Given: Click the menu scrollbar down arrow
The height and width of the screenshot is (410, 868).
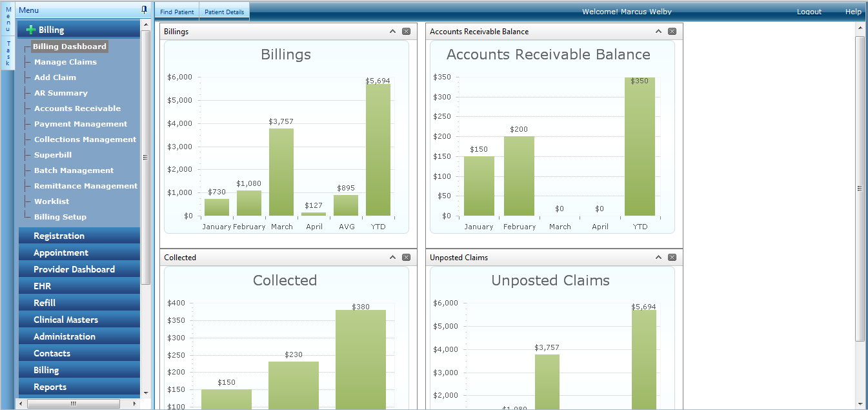Looking at the screenshot, I should [x=145, y=393].
